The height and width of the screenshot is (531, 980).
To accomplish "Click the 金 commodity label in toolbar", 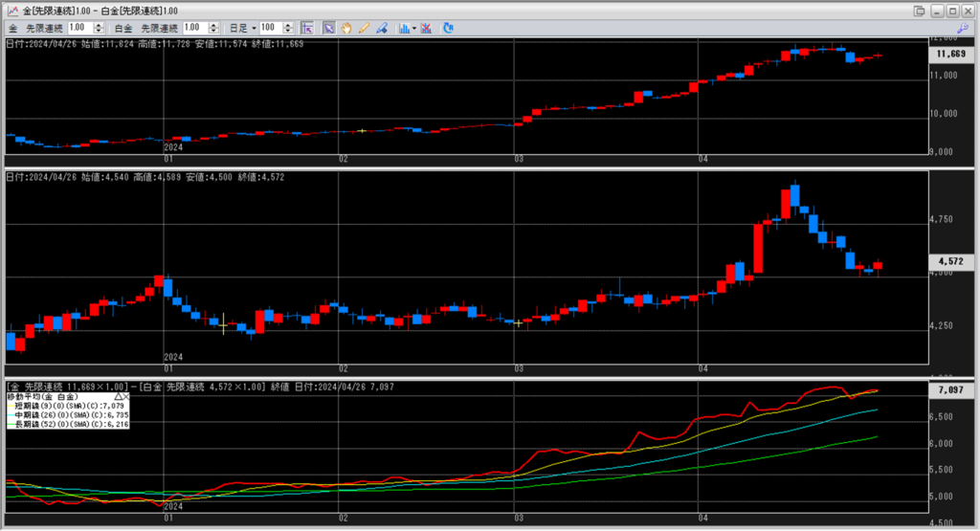I will click(x=12, y=28).
